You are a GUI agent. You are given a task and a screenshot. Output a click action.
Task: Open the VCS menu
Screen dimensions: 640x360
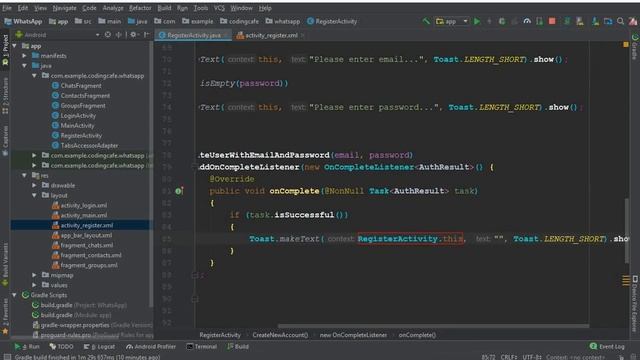219,8
